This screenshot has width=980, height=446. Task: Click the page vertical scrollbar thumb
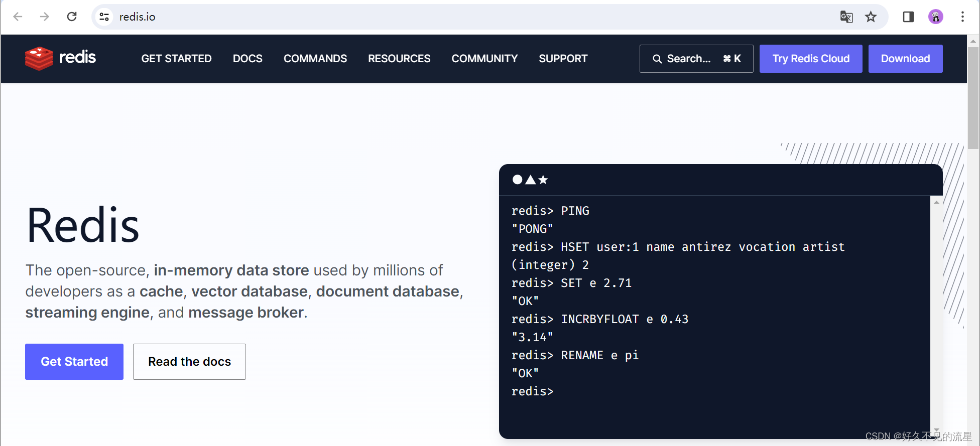pyautogui.click(x=973, y=98)
